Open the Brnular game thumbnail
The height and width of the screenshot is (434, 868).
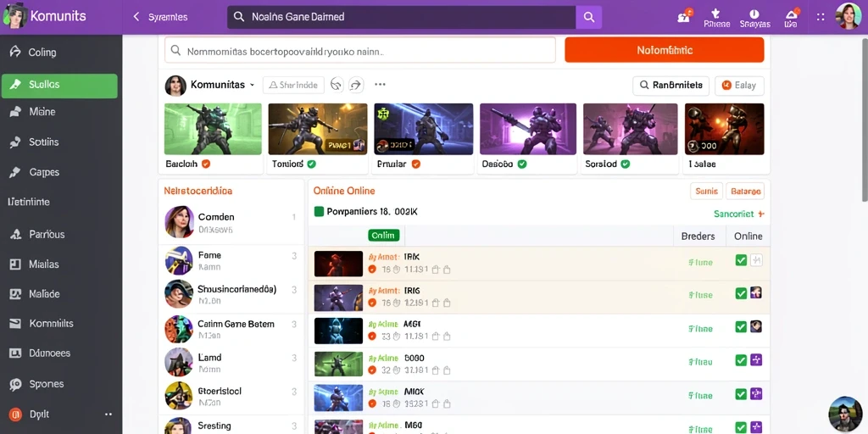point(424,129)
